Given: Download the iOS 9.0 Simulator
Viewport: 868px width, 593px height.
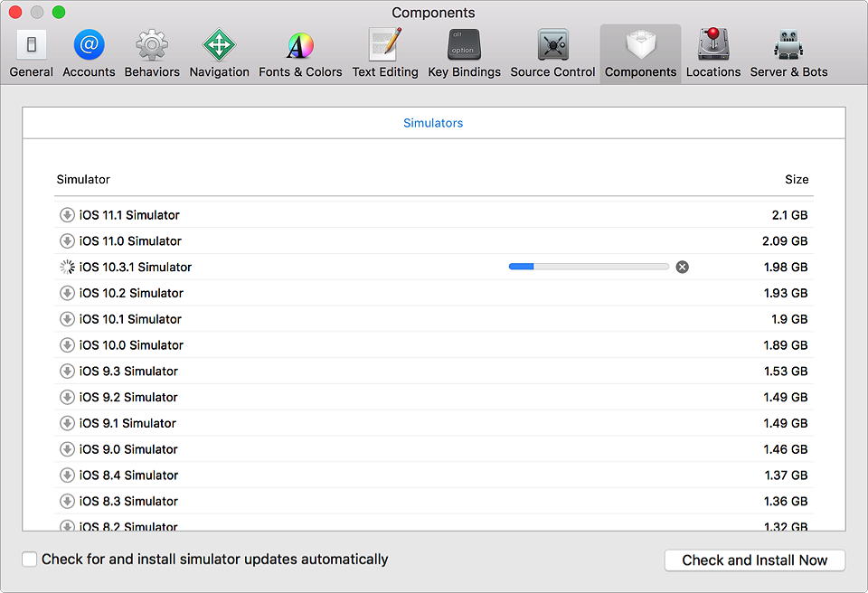Looking at the screenshot, I should [67, 449].
